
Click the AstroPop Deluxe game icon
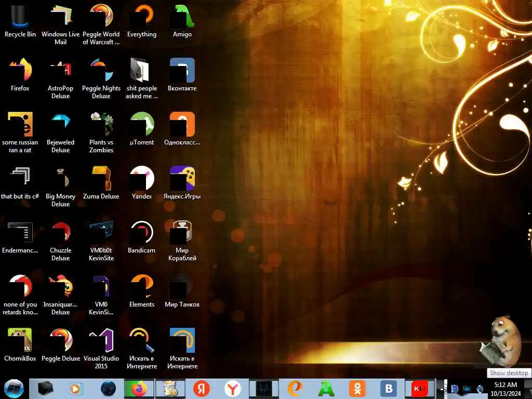point(60,78)
